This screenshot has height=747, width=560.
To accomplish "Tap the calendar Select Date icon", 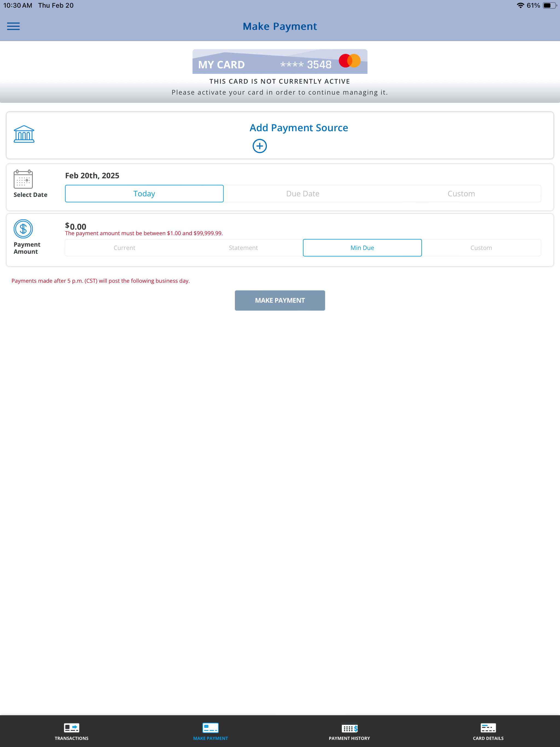I will 23,179.
